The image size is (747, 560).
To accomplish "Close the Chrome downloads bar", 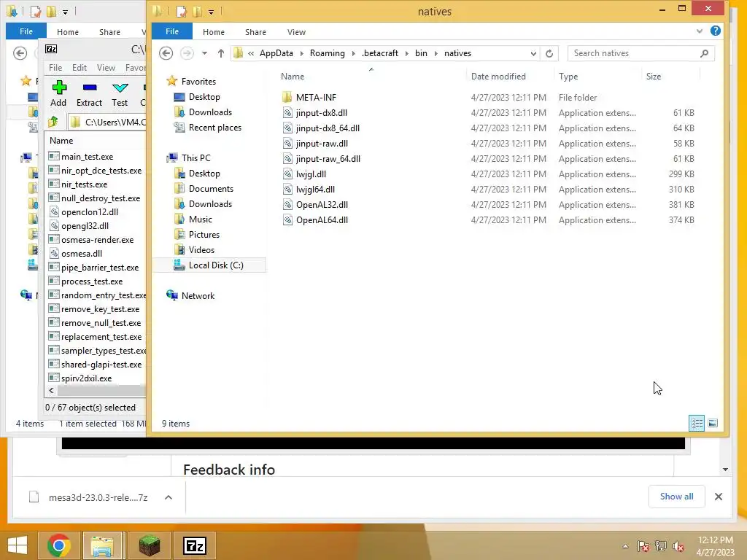I will (719, 497).
